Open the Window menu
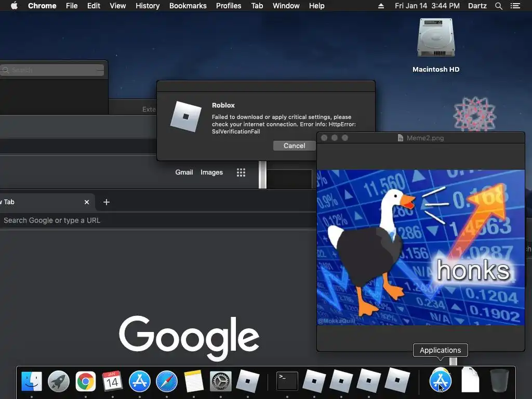The image size is (532, 399). point(286,6)
